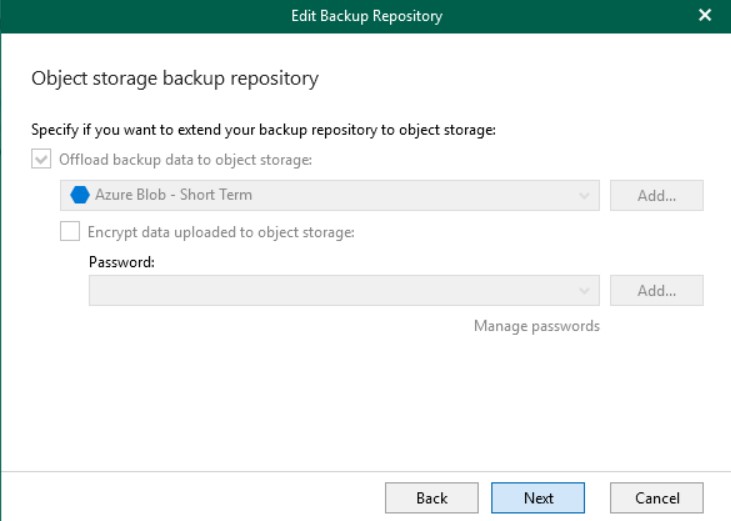
Task: Click Add... beside the Password field
Action: (656, 290)
